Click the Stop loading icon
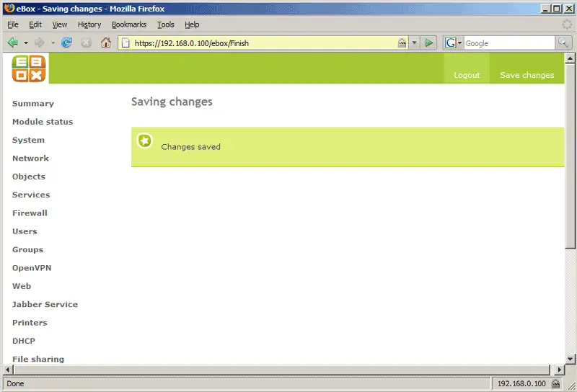 [x=86, y=43]
